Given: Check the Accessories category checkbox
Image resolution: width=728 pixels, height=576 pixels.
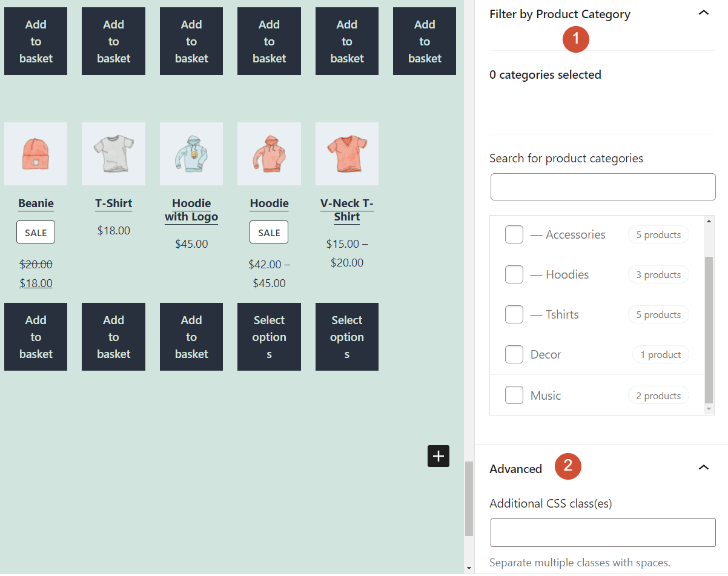Looking at the screenshot, I should 514,234.
